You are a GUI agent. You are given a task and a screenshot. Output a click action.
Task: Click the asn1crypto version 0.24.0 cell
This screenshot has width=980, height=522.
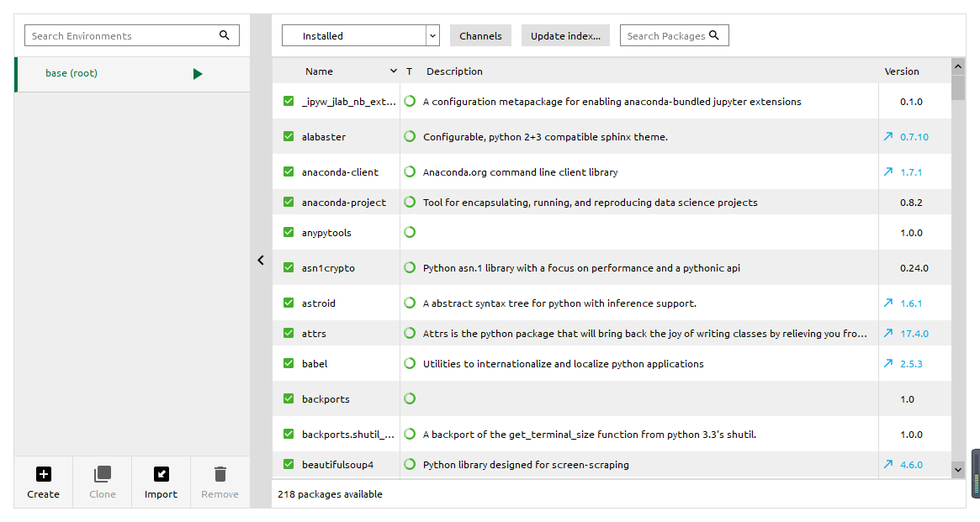(x=914, y=268)
